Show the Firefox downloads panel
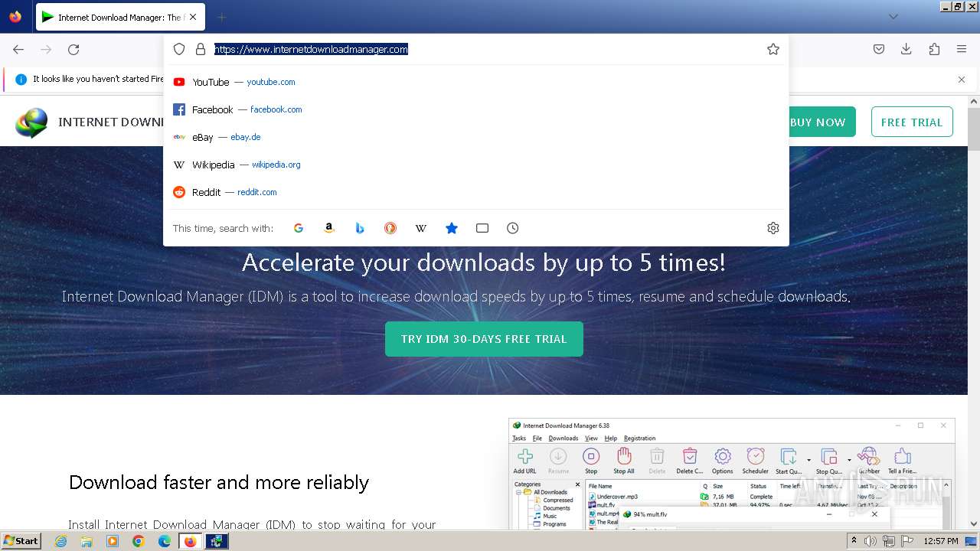The height and width of the screenshot is (551, 980). tap(906, 49)
